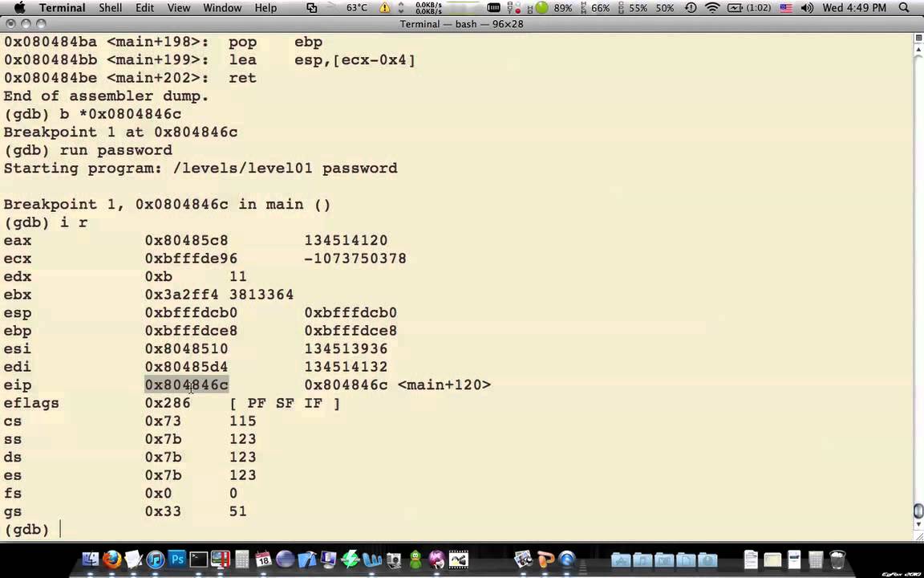
Task: Click the highlighted eip value 0x804846c
Action: pyautogui.click(x=186, y=385)
